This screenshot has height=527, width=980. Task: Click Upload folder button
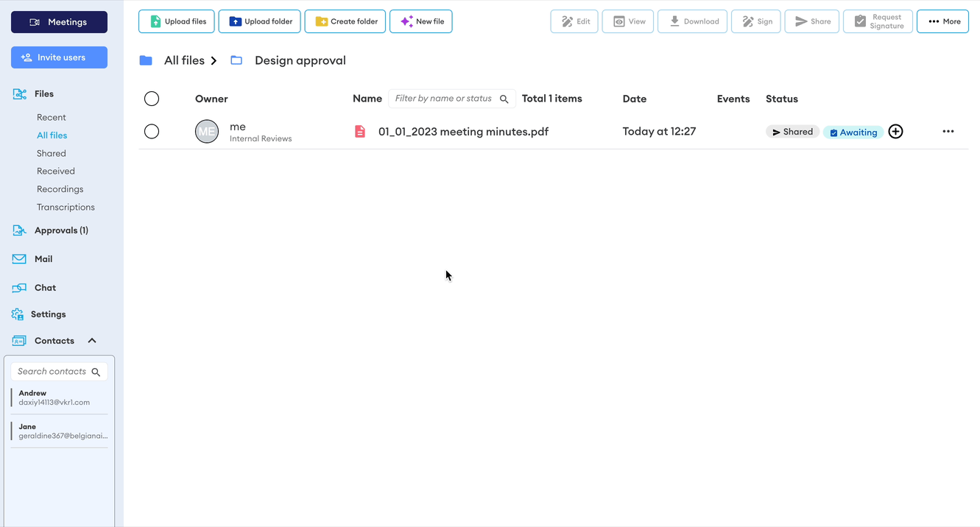(260, 21)
